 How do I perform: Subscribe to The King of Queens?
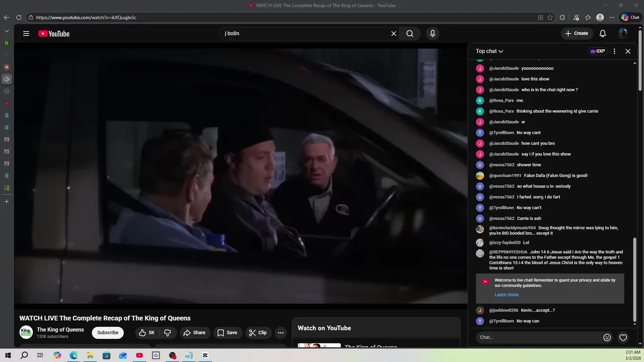(x=108, y=333)
